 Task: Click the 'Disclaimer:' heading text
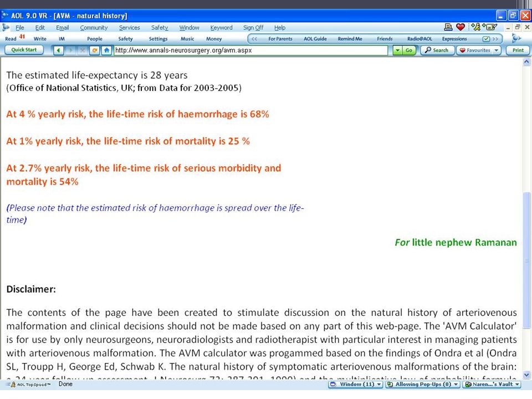(x=31, y=289)
